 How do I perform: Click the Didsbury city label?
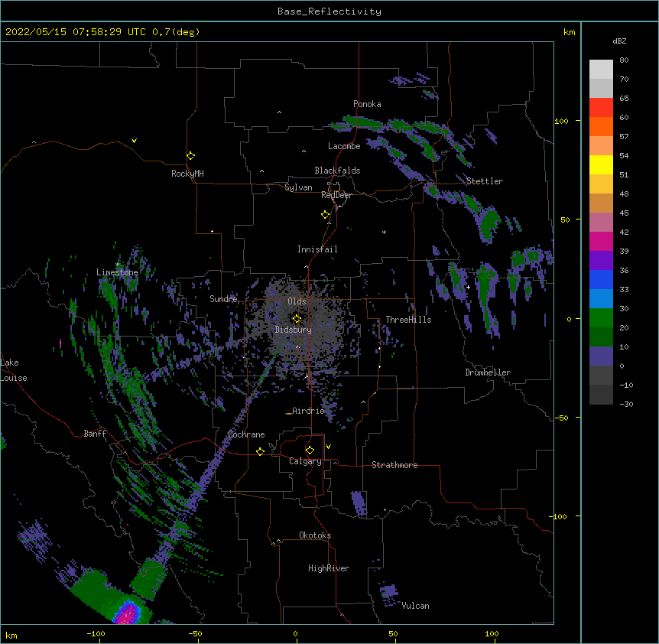click(x=294, y=330)
